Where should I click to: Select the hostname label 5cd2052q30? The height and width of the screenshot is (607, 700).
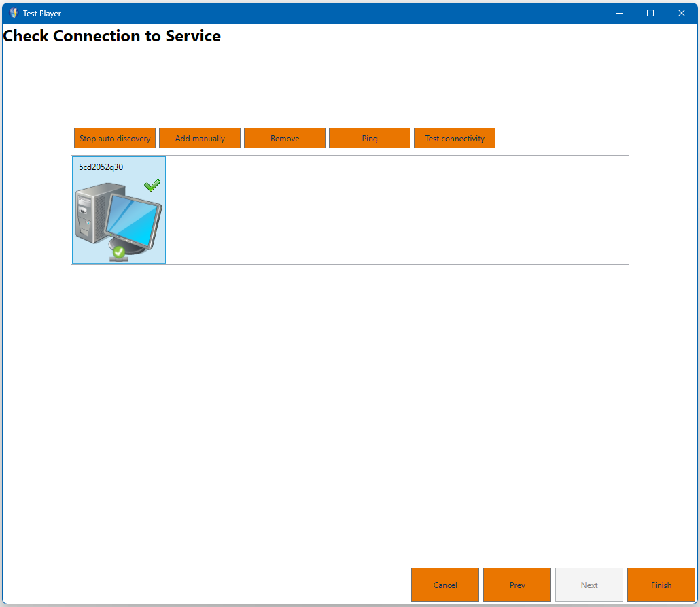[x=100, y=165]
